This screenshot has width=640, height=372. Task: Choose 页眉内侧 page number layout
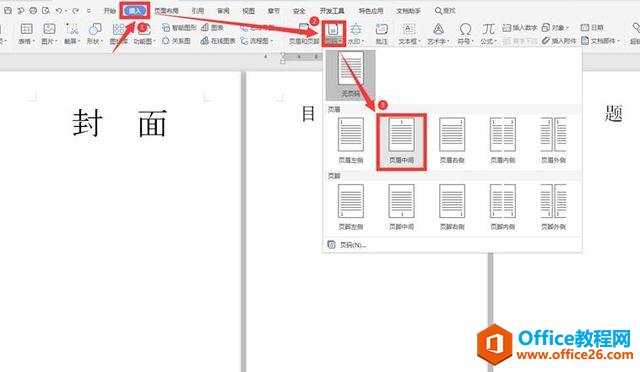(x=503, y=140)
